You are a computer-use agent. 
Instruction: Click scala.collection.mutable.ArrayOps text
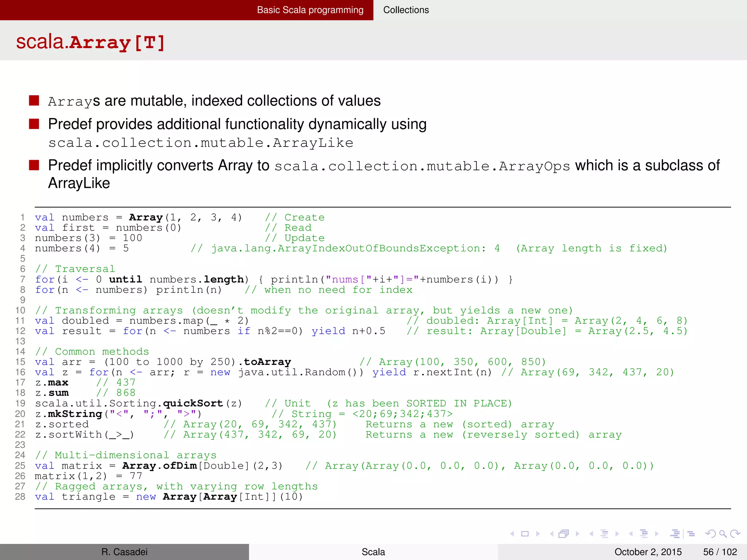422,166
